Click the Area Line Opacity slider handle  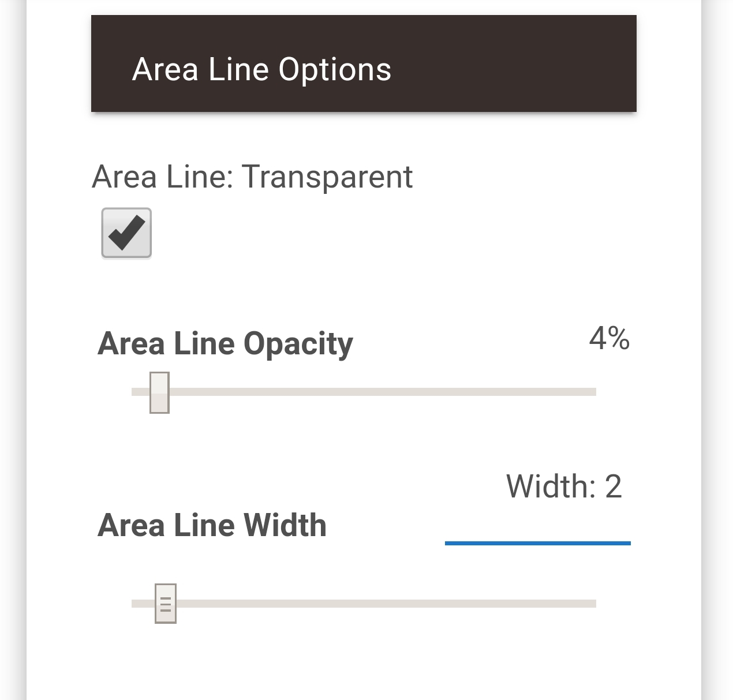[159, 392]
